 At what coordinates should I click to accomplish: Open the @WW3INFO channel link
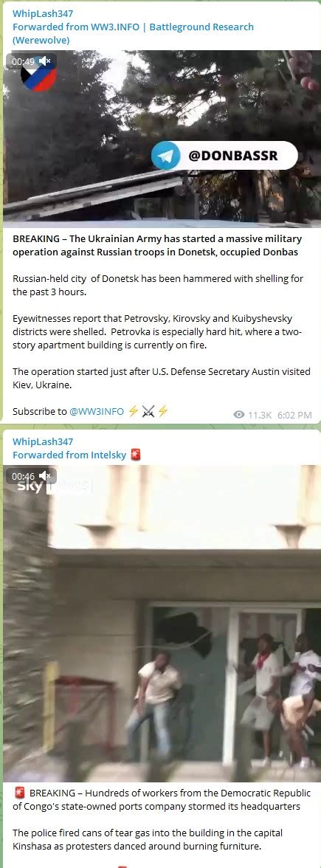coord(96,411)
